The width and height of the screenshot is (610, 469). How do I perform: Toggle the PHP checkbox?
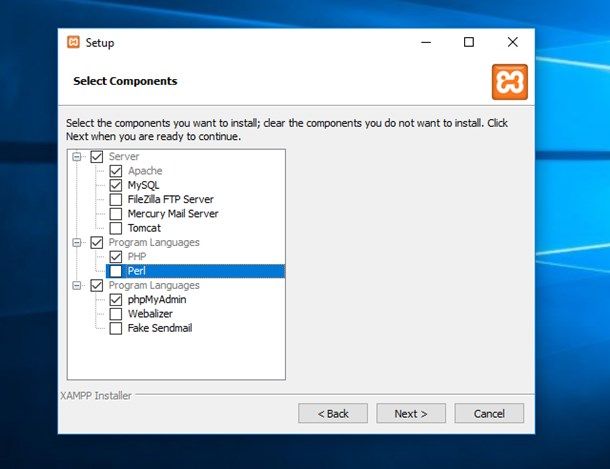116,257
